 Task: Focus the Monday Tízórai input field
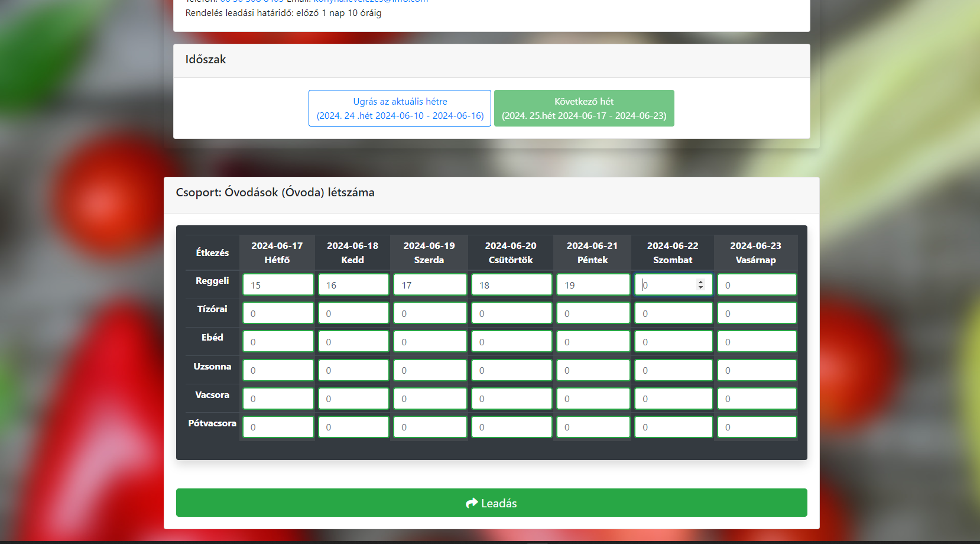[x=278, y=313]
